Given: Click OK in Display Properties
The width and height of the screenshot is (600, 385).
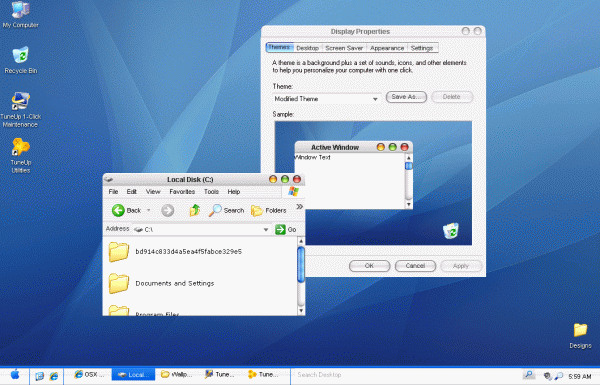Looking at the screenshot, I should pos(369,266).
